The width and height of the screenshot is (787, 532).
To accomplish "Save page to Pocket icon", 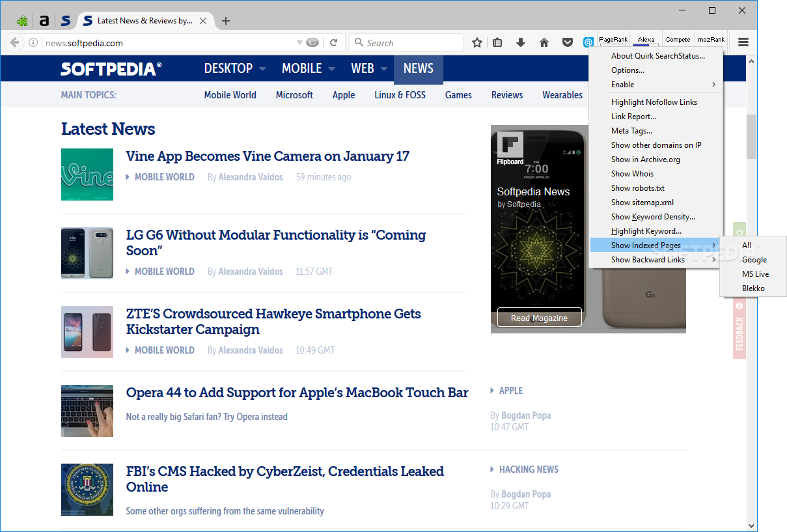I will [x=568, y=43].
